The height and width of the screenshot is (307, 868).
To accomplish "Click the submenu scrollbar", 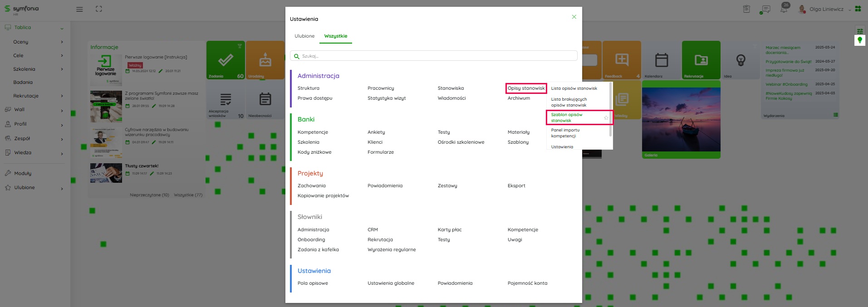I will 610,109.
